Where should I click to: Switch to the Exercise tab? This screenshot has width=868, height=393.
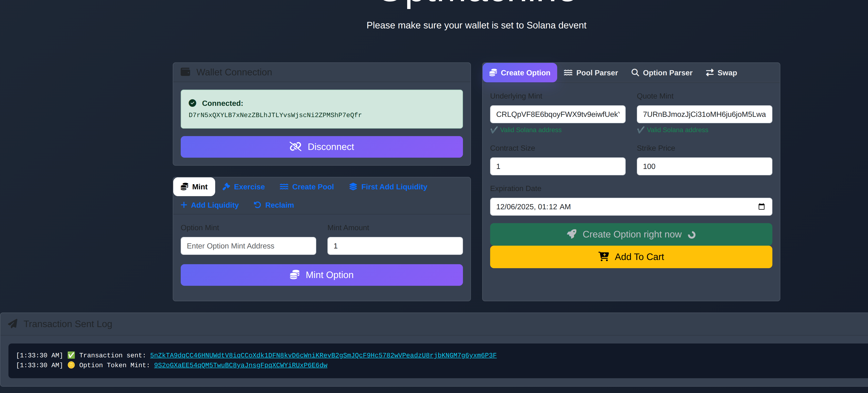(244, 187)
